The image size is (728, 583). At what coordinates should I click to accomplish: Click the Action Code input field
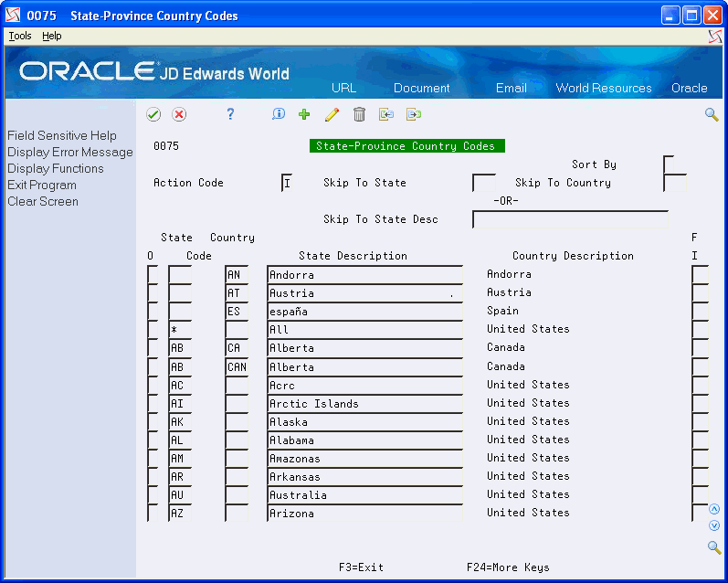287,183
